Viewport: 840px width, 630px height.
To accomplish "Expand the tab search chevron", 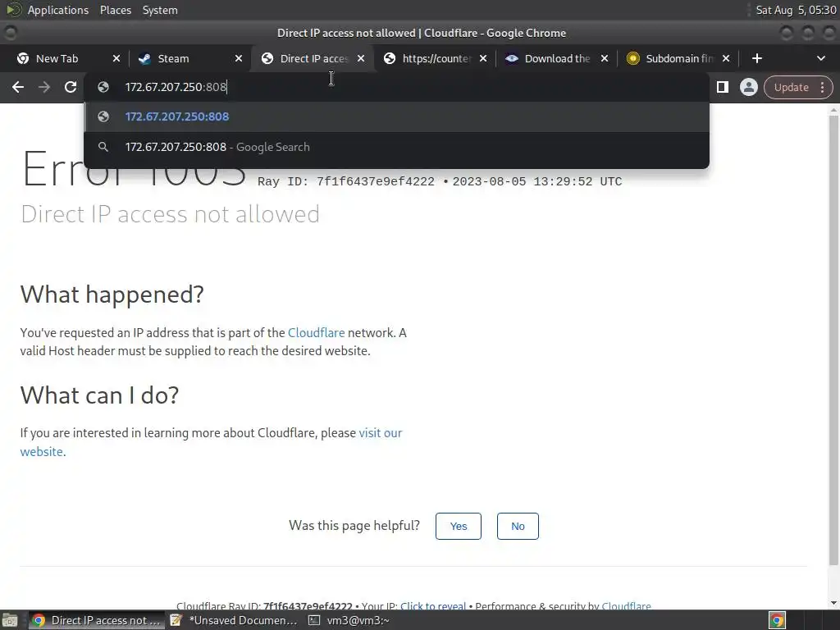I will (x=820, y=58).
